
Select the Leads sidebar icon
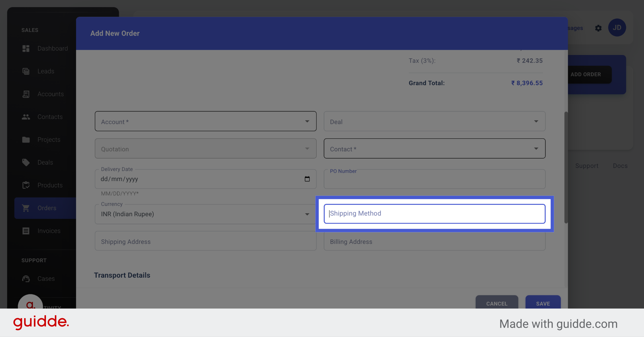[26, 71]
